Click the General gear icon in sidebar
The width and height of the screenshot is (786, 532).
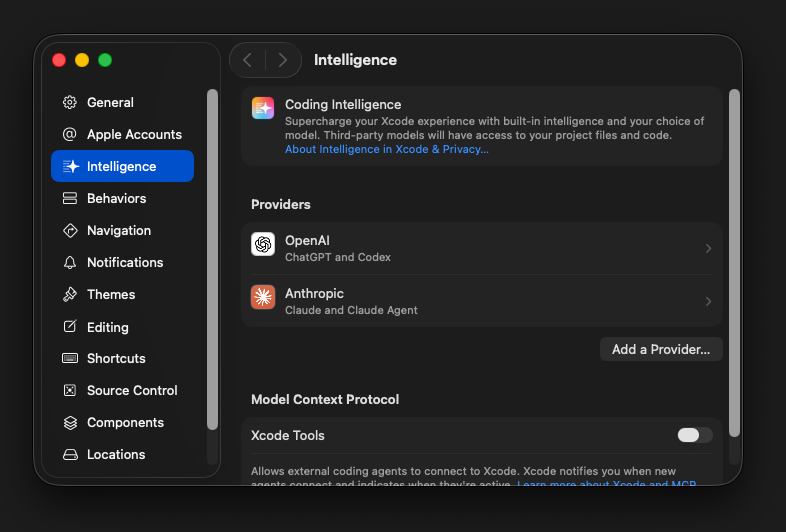click(x=70, y=102)
